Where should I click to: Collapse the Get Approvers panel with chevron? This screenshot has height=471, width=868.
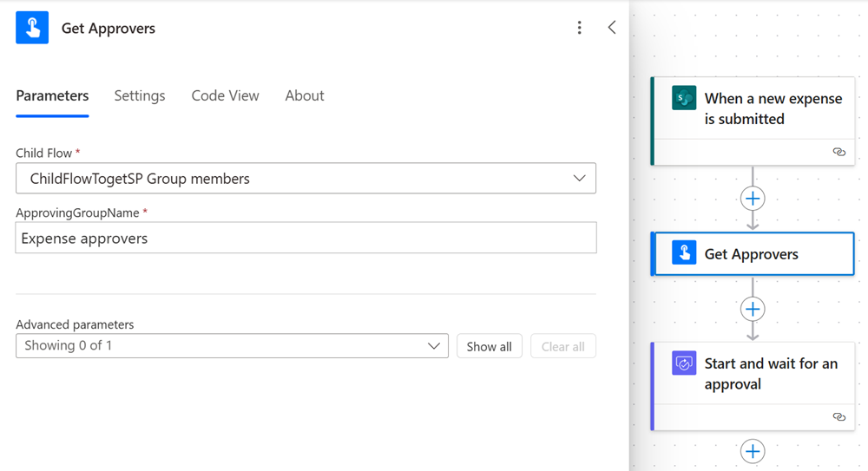612,28
